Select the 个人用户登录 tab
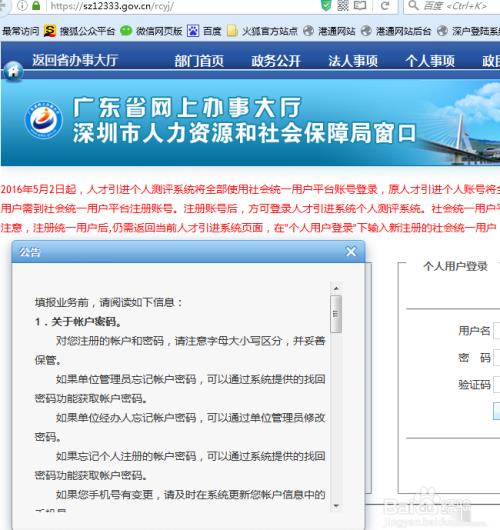Screen dimensions: 500x530 455,266
